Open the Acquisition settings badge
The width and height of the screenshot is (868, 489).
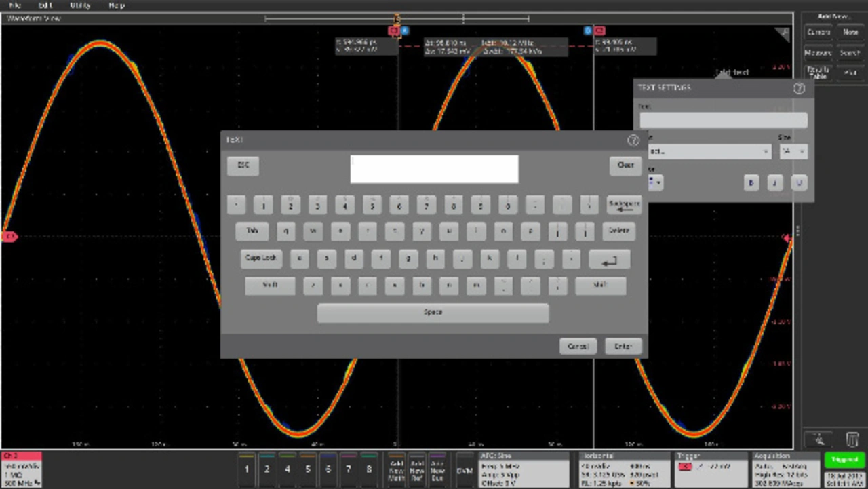786,469
